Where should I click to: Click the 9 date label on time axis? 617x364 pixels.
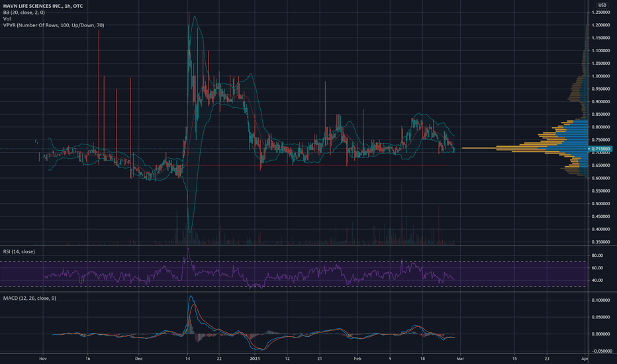coord(391,359)
